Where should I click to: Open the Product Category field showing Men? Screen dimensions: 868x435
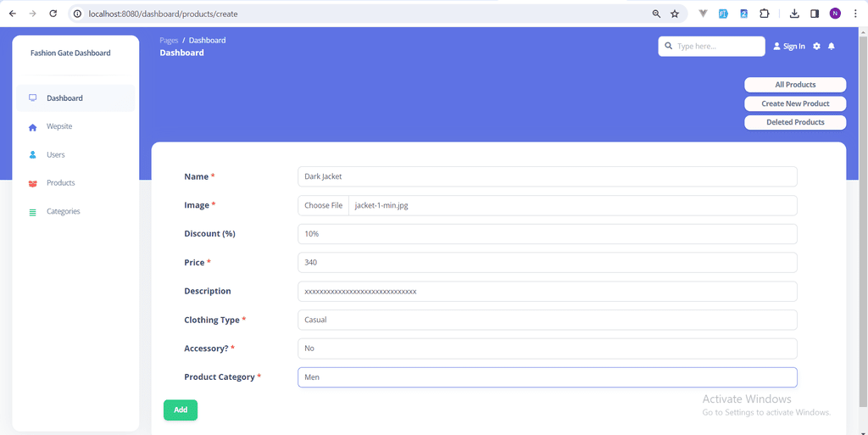(x=548, y=377)
